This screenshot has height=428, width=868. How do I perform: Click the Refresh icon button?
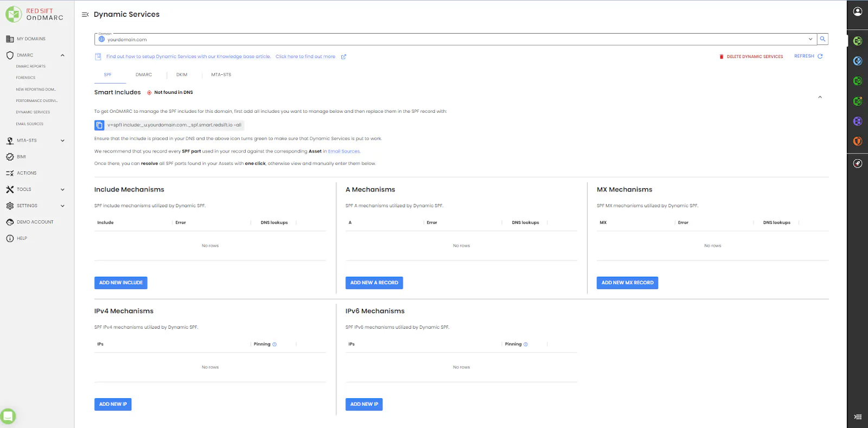click(820, 56)
